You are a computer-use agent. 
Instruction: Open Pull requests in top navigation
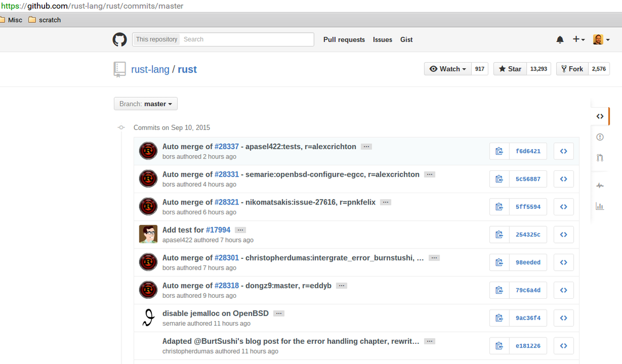click(x=344, y=39)
